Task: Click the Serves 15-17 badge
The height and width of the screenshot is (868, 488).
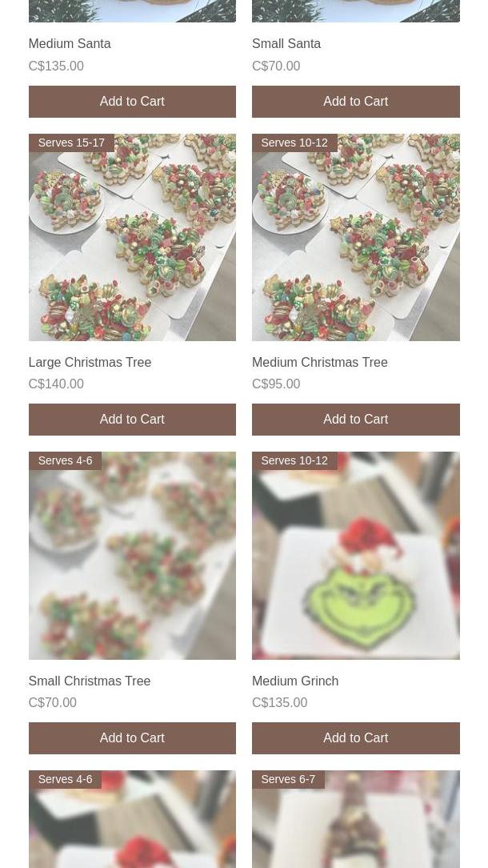Action: tap(71, 143)
